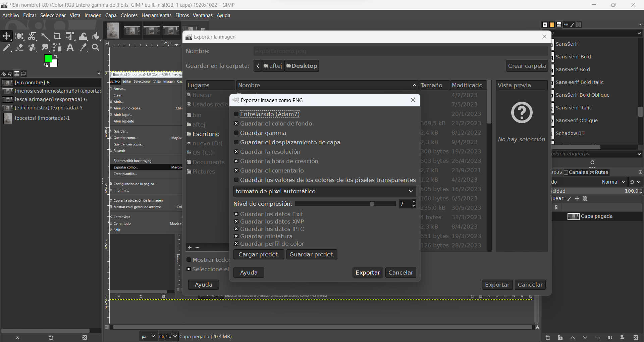Select the Scissors Select tool
The width and height of the screenshot is (644, 342).
[32, 36]
